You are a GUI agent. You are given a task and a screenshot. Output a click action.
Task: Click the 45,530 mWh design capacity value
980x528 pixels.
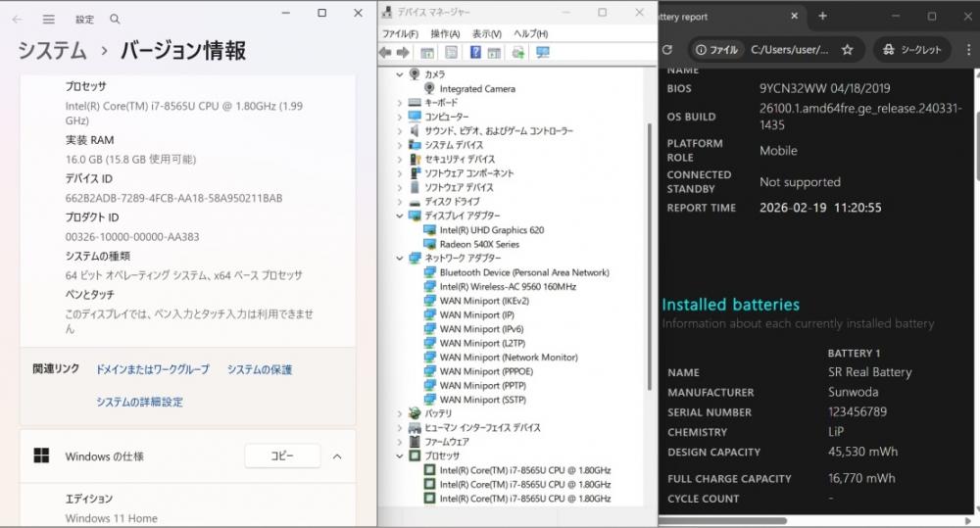tap(862, 452)
